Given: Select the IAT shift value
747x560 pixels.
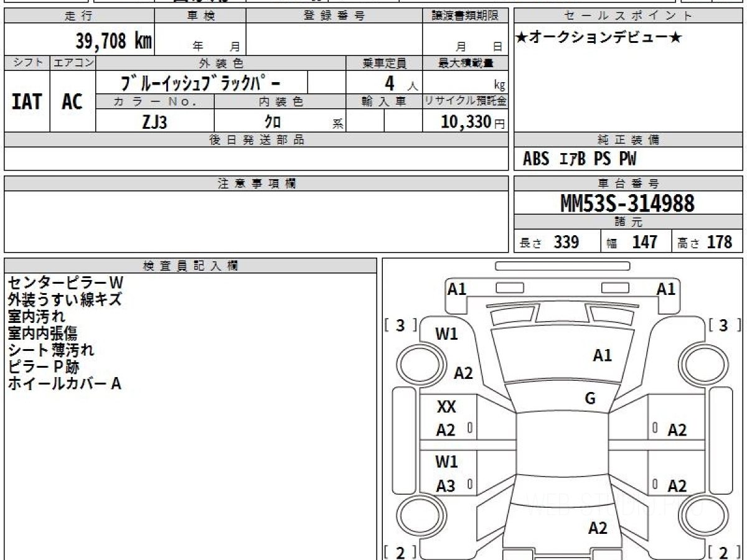Looking at the screenshot, I should click(x=27, y=101).
